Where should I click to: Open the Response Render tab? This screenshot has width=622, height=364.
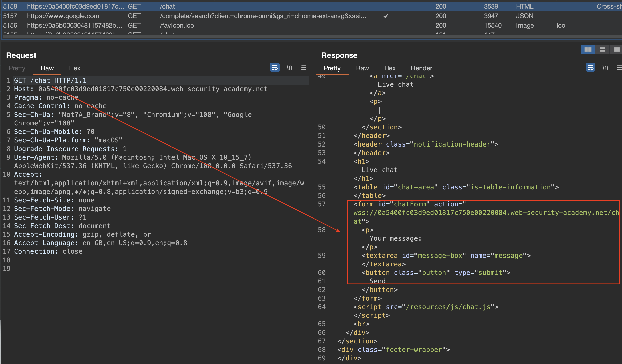[x=421, y=68]
